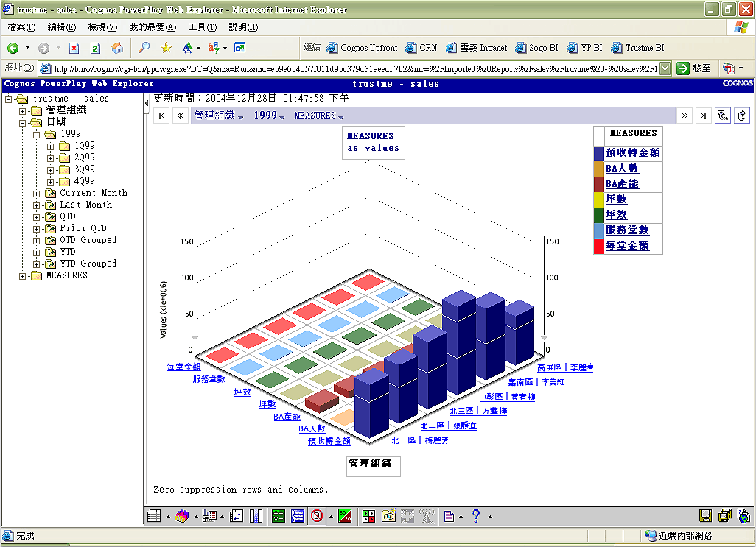
Task: Open the Explain help question mark
Action: (x=476, y=516)
